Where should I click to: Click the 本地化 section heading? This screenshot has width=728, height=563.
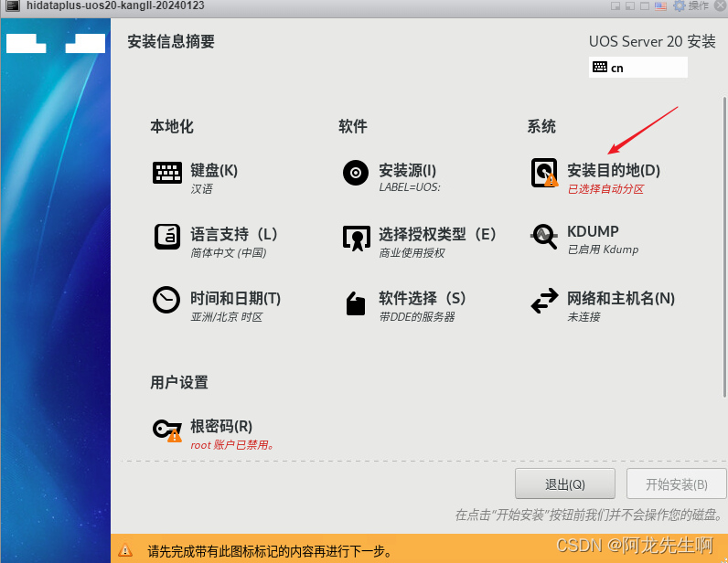171,126
